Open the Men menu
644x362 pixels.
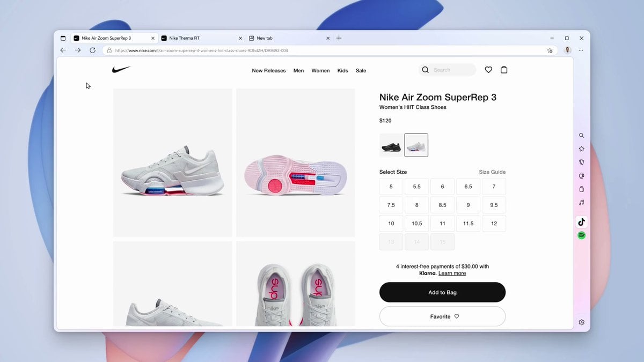298,70
